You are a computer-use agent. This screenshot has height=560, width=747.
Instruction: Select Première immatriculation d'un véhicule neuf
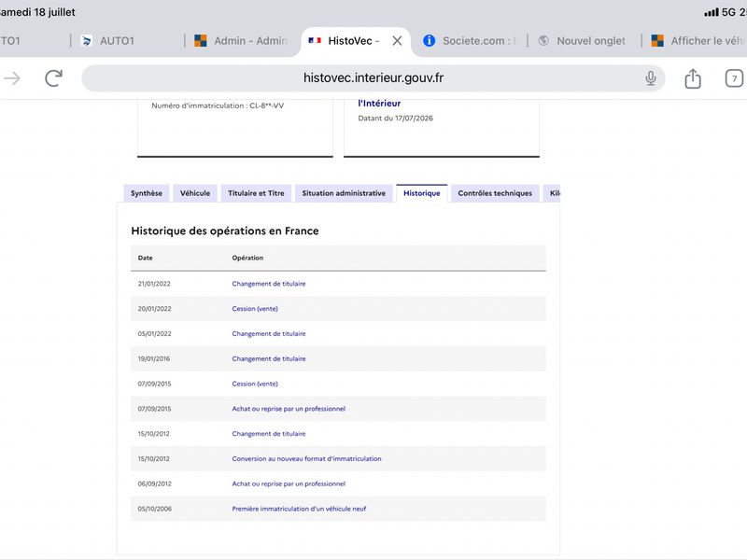[x=299, y=509]
